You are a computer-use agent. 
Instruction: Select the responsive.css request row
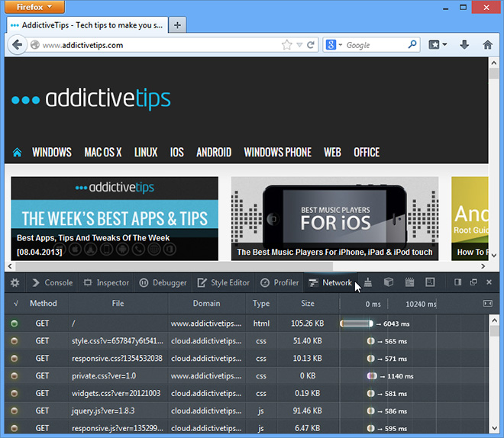point(247,359)
